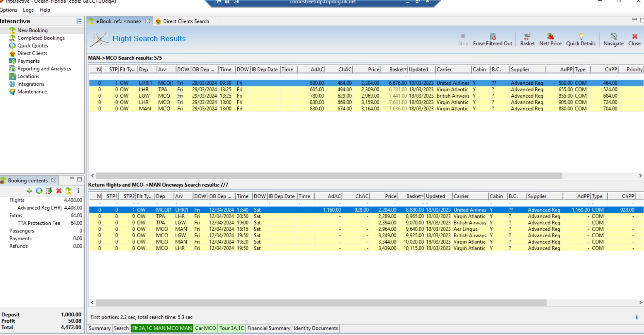This screenshot has height=335, width=644.
Task: Sort the return flights table by Basket column
Action: click(x=413, y=196)
